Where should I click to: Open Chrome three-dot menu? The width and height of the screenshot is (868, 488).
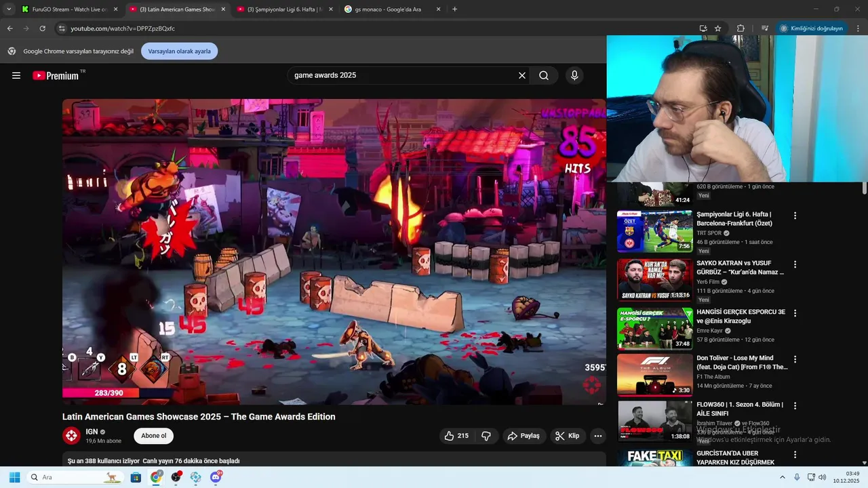coord(859,28)
